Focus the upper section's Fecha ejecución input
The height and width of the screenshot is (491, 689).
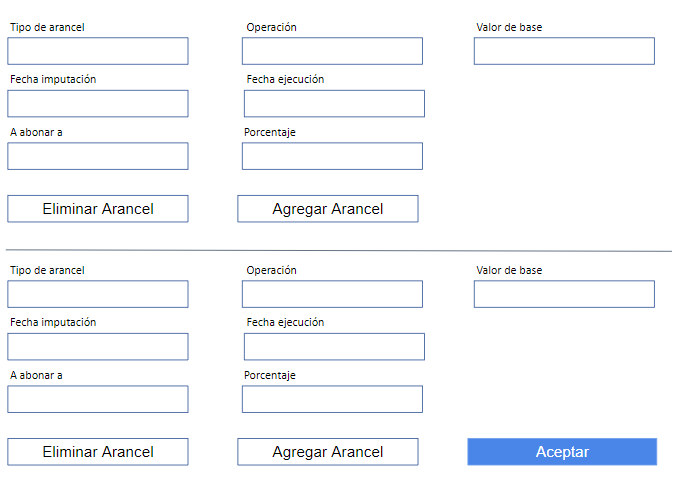click(334, 104)
